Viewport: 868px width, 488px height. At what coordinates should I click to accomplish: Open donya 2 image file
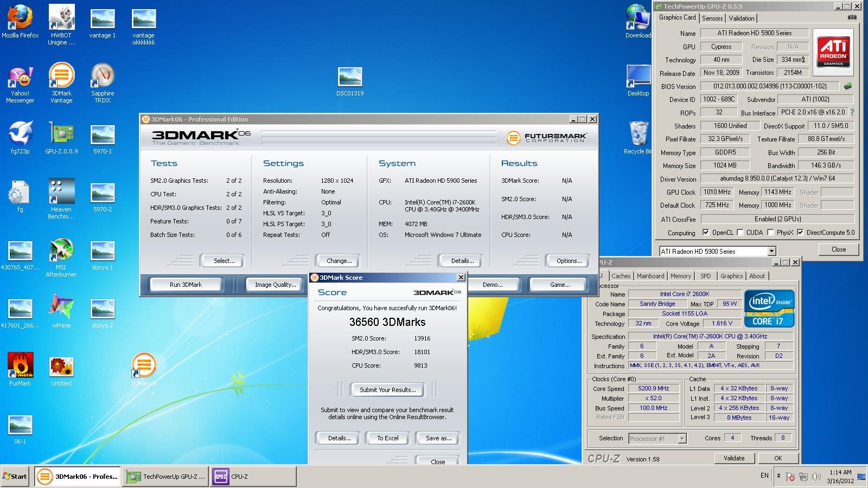point(103,312)
